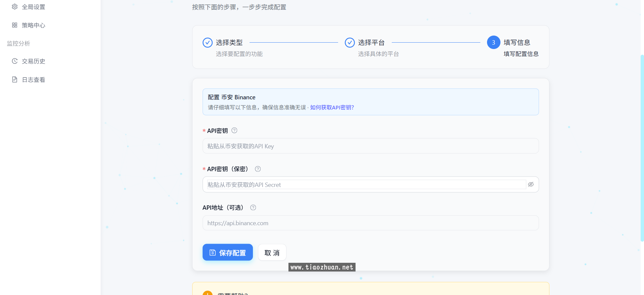Click the global settings gear icon

pyautogui.click(x=15, y=7)
